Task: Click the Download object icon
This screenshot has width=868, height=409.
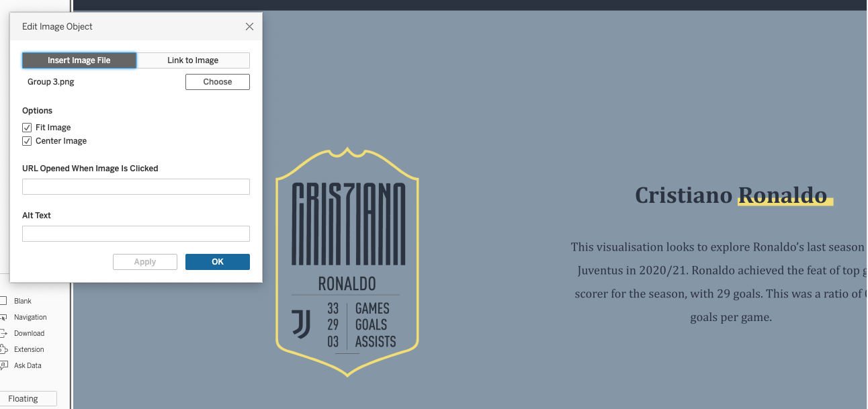Action: (3, 333)
